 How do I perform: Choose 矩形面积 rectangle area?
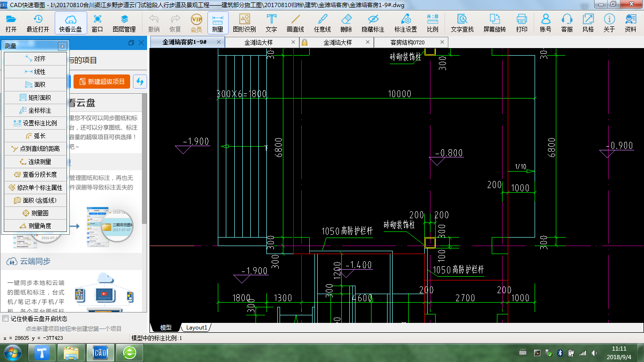coord(35,98)
